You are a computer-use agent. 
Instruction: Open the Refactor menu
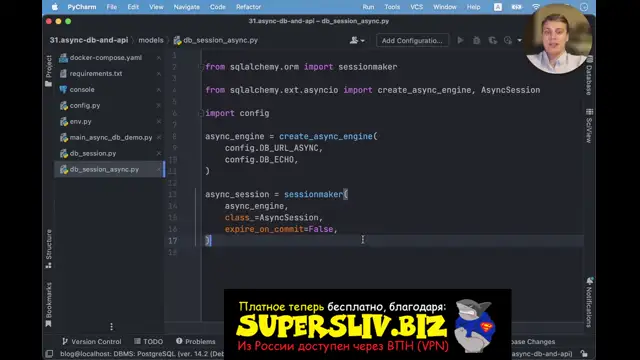pyautogui.click(x=248, y=7)
